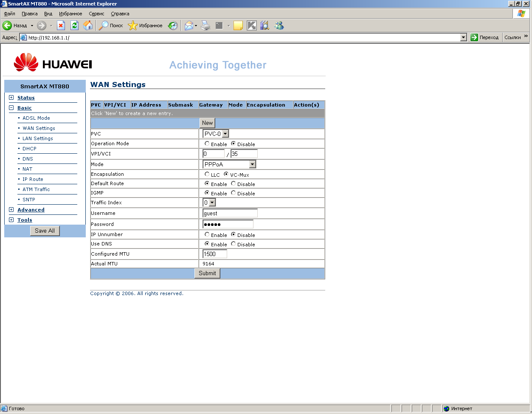Click the Internet zone globe in status bar

[446, 408]
